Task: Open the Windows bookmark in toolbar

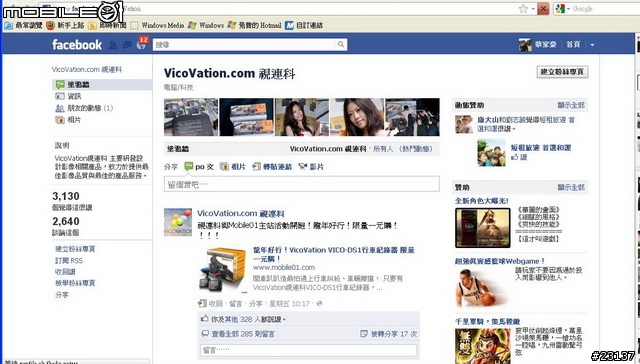Action: coord(206,25)
